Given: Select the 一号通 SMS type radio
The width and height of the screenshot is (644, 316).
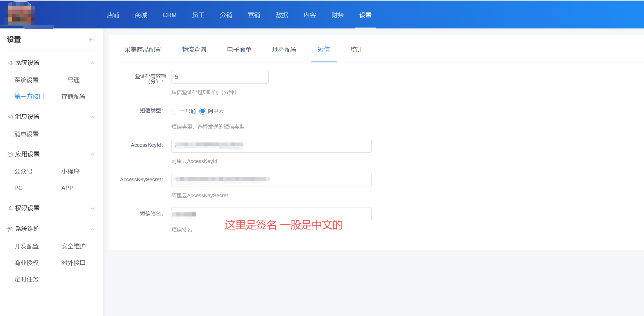Looking at the screenshot, I should [175, 111].
